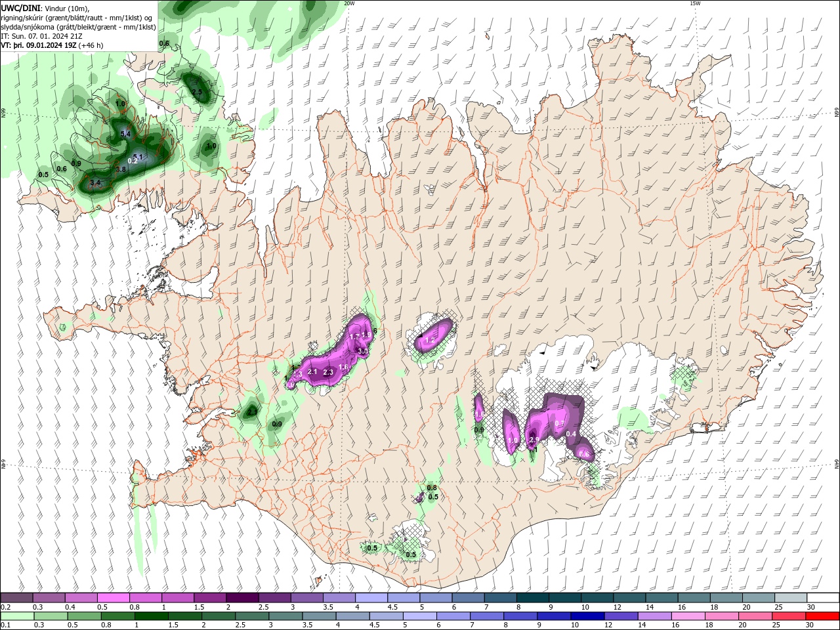840x630 pixels.
Task: Click the 20W longitude label
Action: pos(349,3)
